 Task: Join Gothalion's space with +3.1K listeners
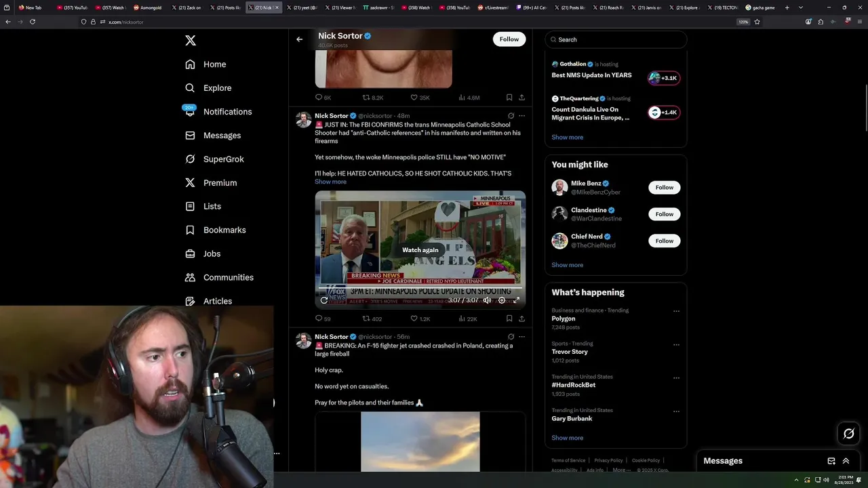(x=664, y=78)
